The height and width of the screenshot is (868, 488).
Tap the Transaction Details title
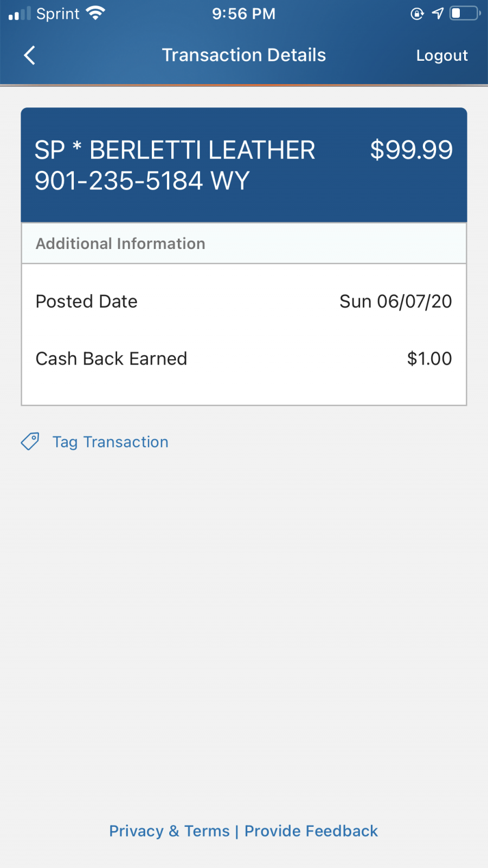(x=244, y=55)
